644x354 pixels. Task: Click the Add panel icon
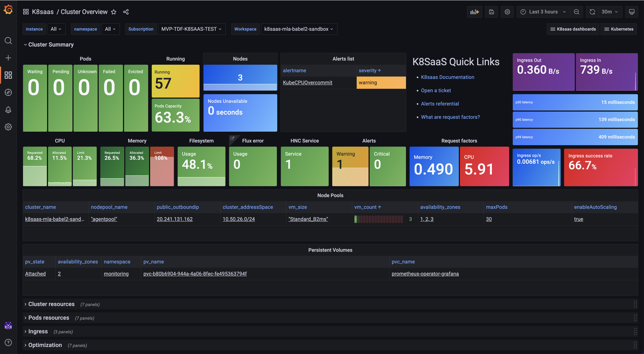click(x=474, y=12)
